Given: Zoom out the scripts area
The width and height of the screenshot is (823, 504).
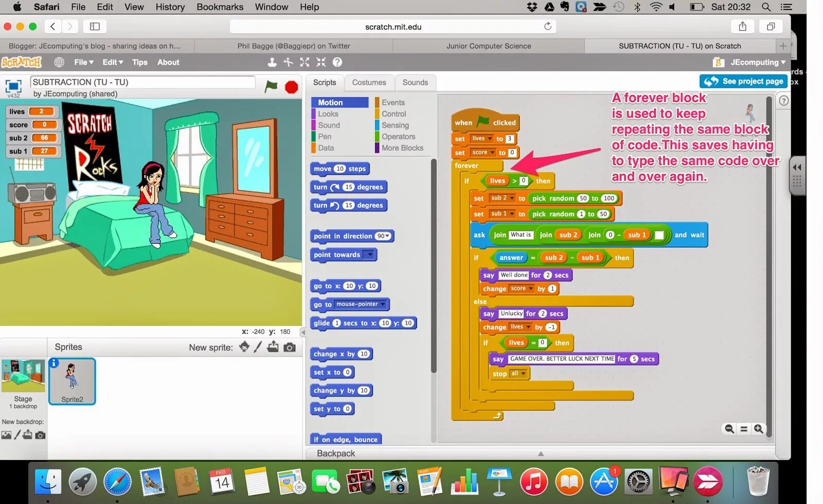Looking at the screenshot, I should tap(729, 428).
